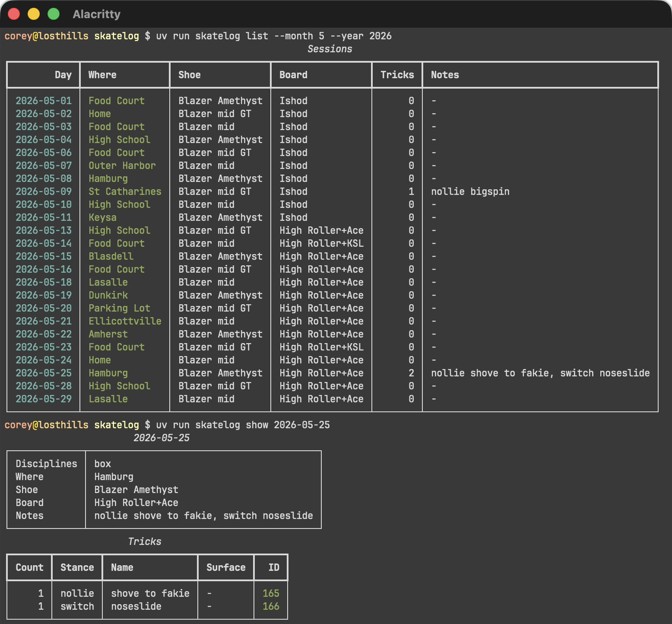The image size is (672, 624).
Task: Click trick ID 165
Action: coord(271,593)
